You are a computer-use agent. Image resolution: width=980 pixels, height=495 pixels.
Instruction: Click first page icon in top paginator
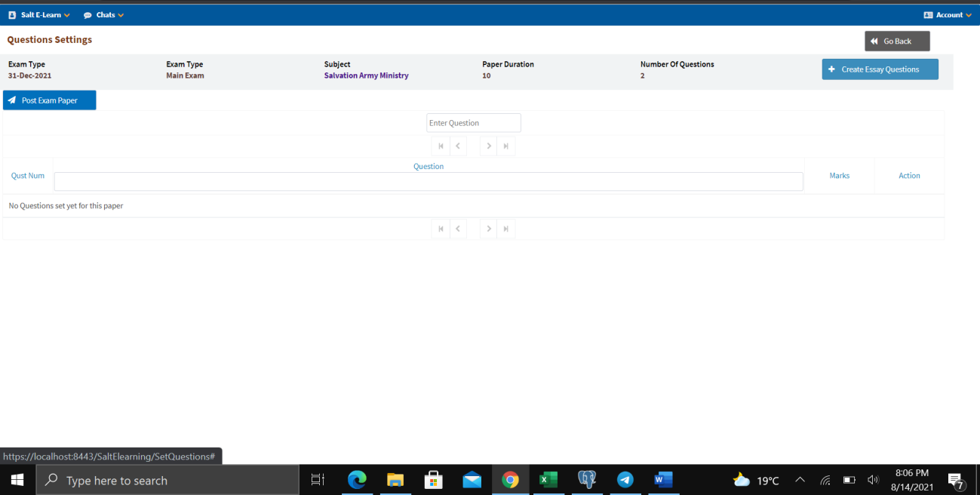tap(441, 146)
